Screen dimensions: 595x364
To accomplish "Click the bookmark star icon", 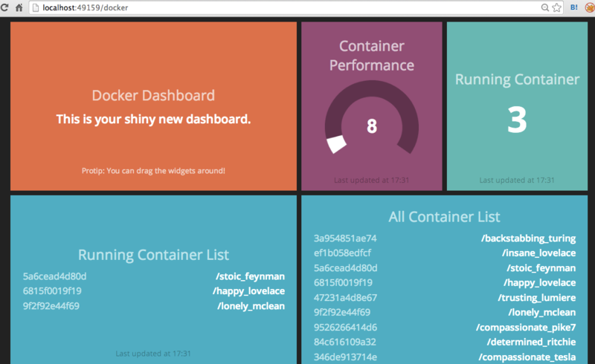I will coord(556,7).
